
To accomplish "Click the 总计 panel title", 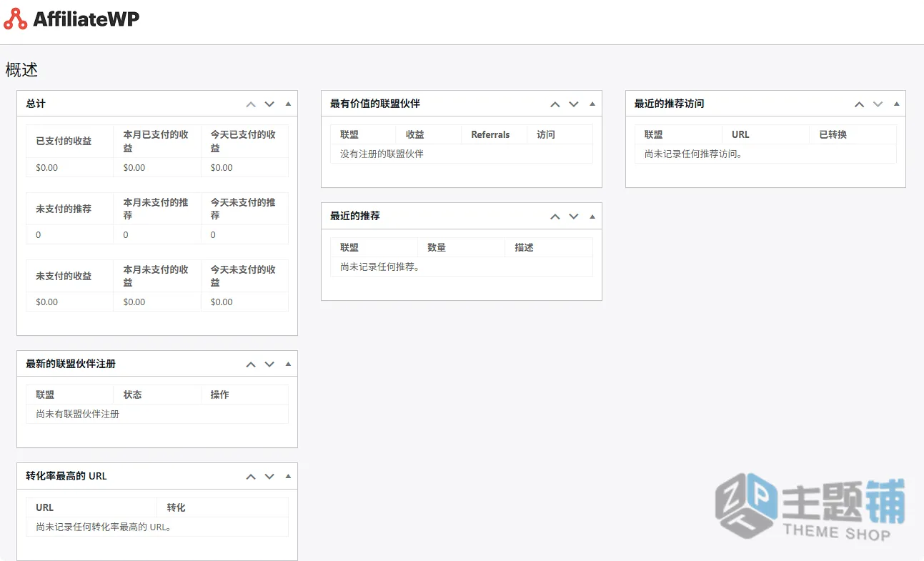I will pyautogui.click(x=36, y=104).
